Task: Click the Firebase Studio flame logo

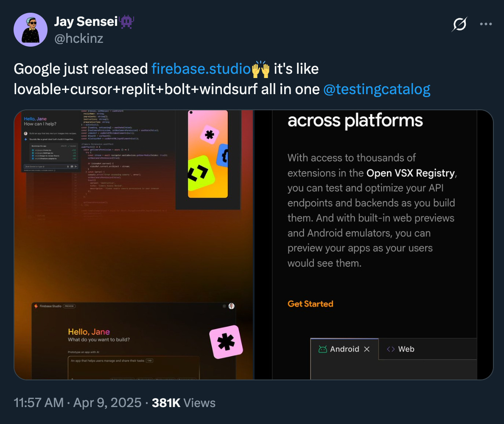Action: 36,306
